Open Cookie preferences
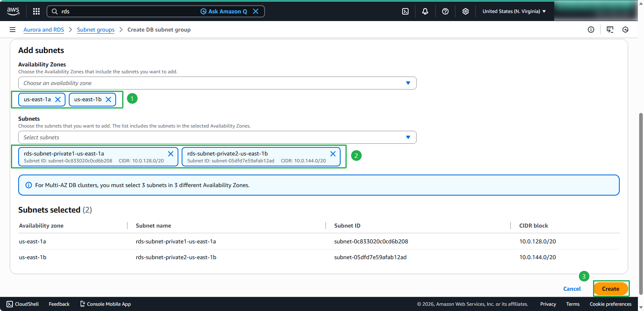644x311 pixels. (x=610, y=304)
